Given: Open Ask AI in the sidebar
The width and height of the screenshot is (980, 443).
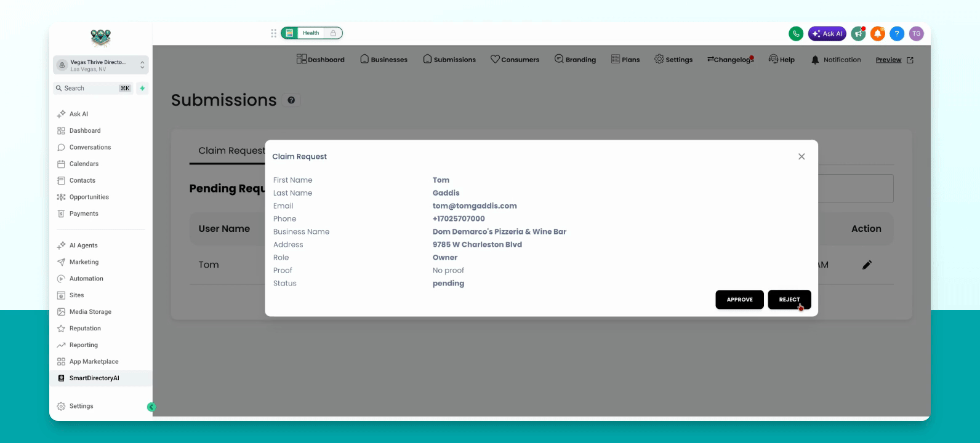Looking at the screenshot, I should click(78, 114).
